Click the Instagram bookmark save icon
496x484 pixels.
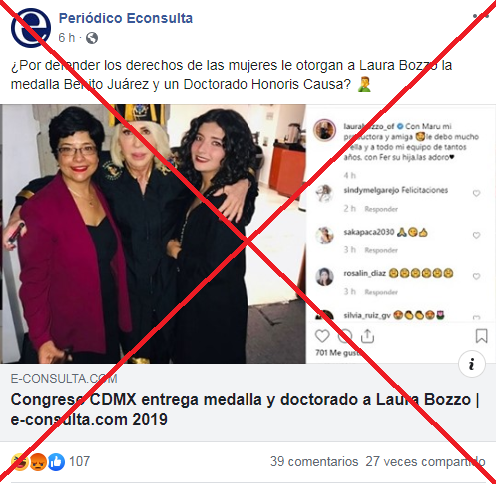pos(481,336)
